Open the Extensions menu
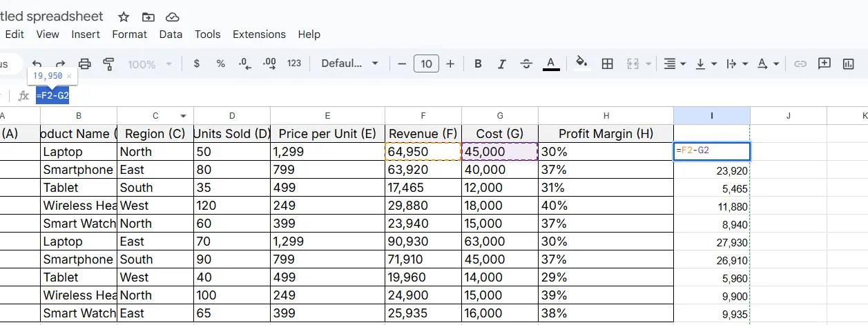The height and width of the screenshot is (325, 868). 259,35
